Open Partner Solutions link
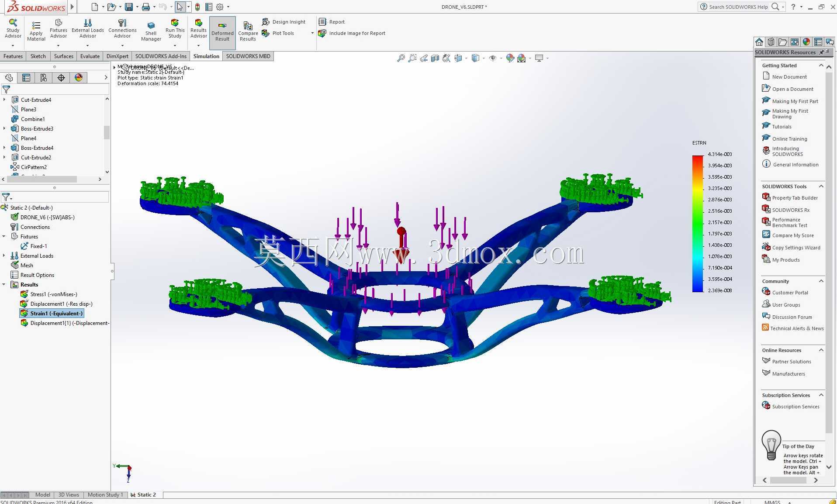 coord(787,362)
